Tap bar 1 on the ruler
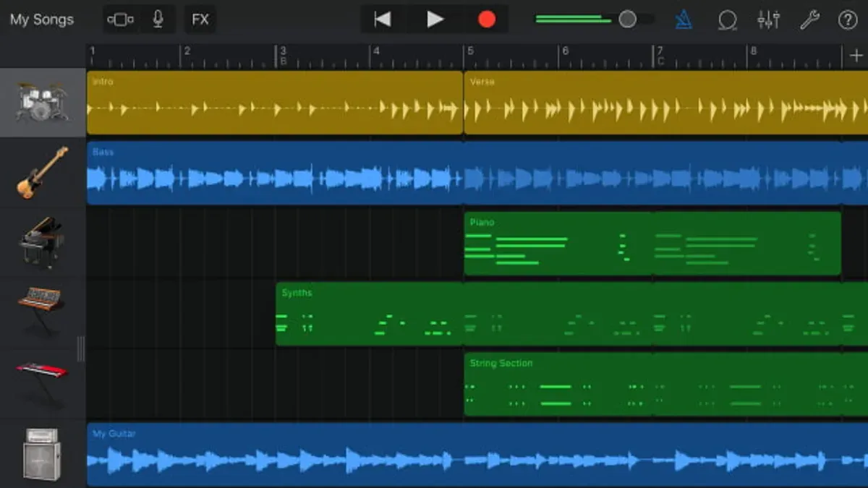 click(x=92, y=51)
